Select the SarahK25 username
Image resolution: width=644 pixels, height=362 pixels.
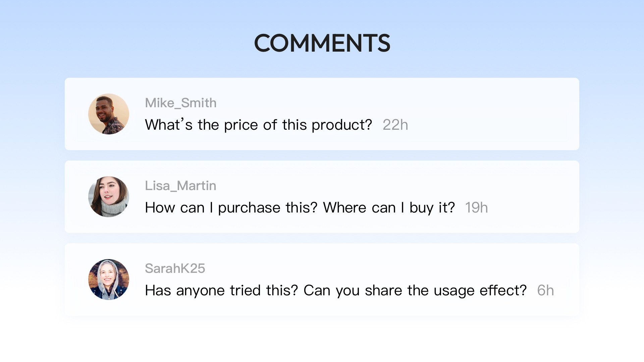pyautogui.click(x=175, y=268)
